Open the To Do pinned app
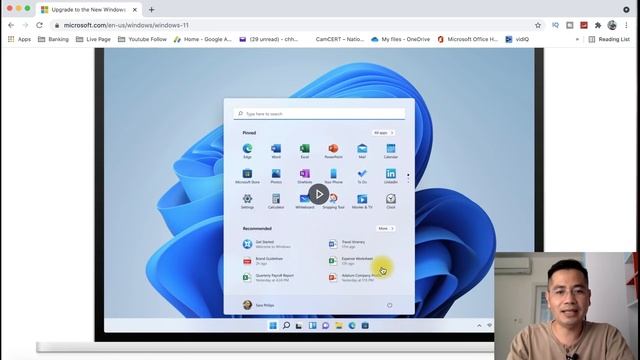 click(x=362, y=176)
